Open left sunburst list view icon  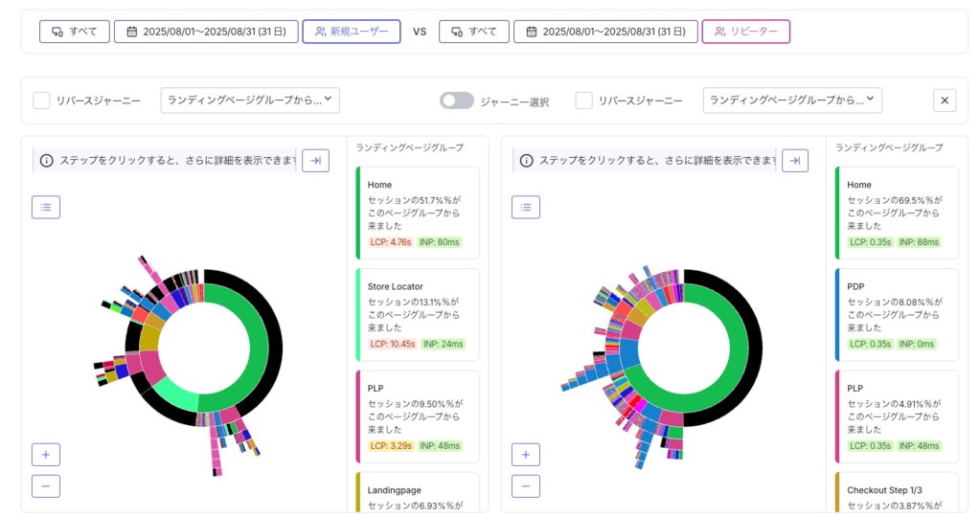(46, 208)
